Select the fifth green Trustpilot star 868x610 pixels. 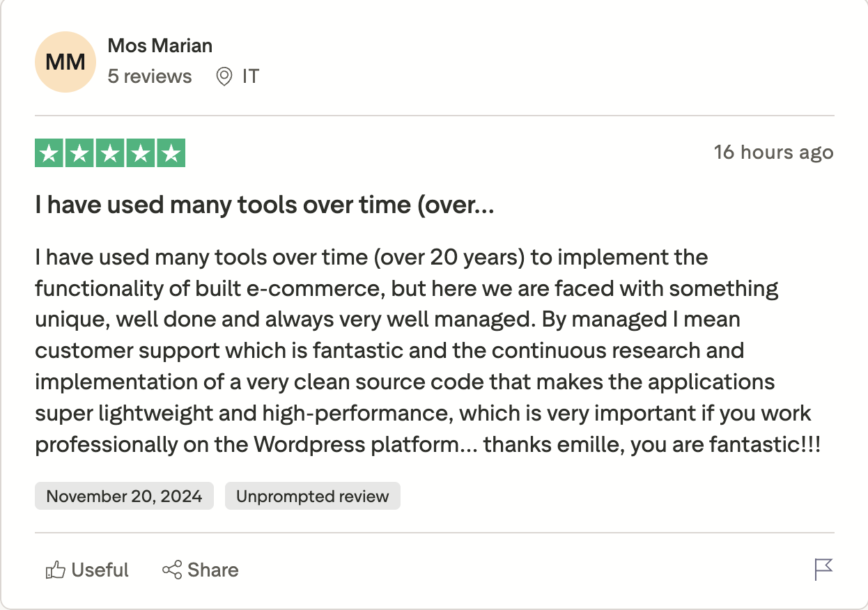(x=170, y=152)
